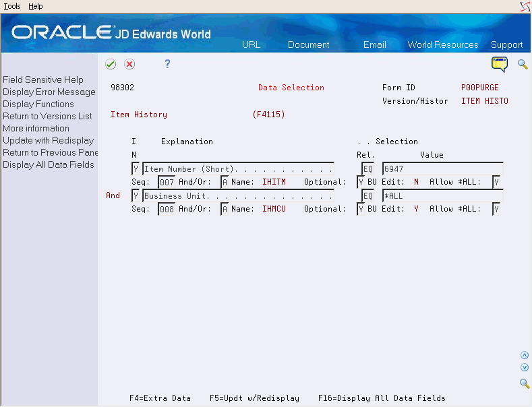Click the top-right window corner icon
This screenshot has width=532, height=407.
(525, 7)
